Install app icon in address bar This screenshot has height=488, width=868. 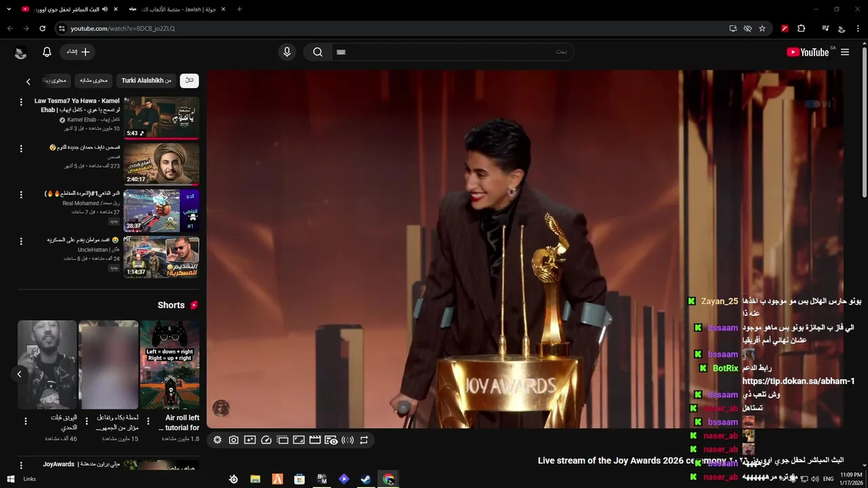pos(733,28)
